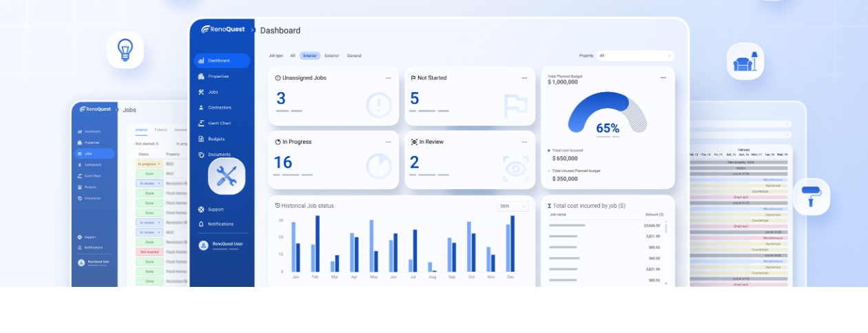The width and height of the screenshot is (868, 333).
Task: Click eye icon on In Review card
Action: tap(516, 169)
